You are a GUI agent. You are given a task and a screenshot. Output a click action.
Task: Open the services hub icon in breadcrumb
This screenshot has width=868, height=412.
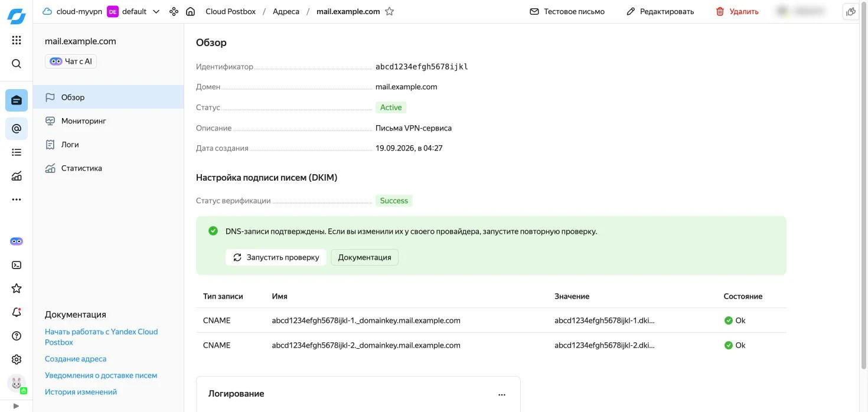point(174,11)
